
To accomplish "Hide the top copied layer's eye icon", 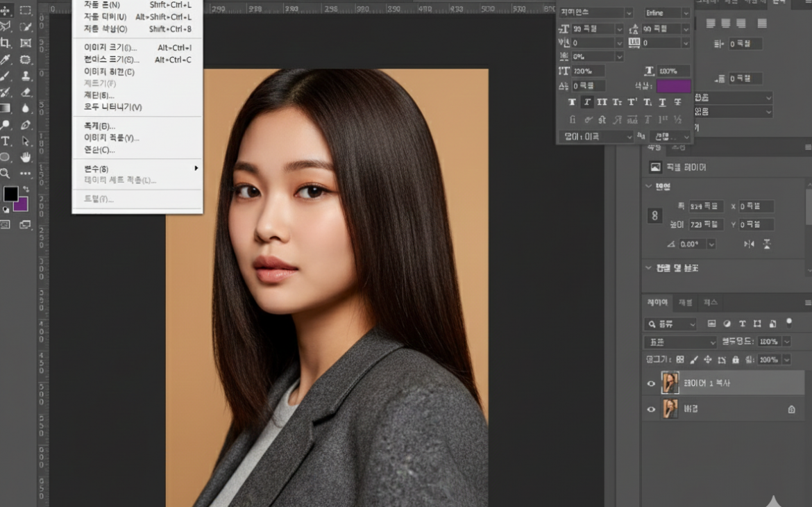I will (x=651, y=383).
